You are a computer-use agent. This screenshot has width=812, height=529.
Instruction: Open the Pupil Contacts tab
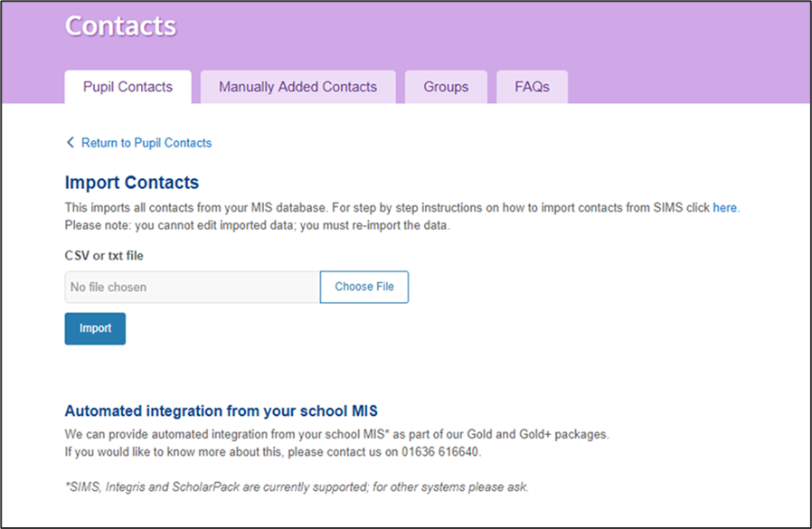point(127,87)
